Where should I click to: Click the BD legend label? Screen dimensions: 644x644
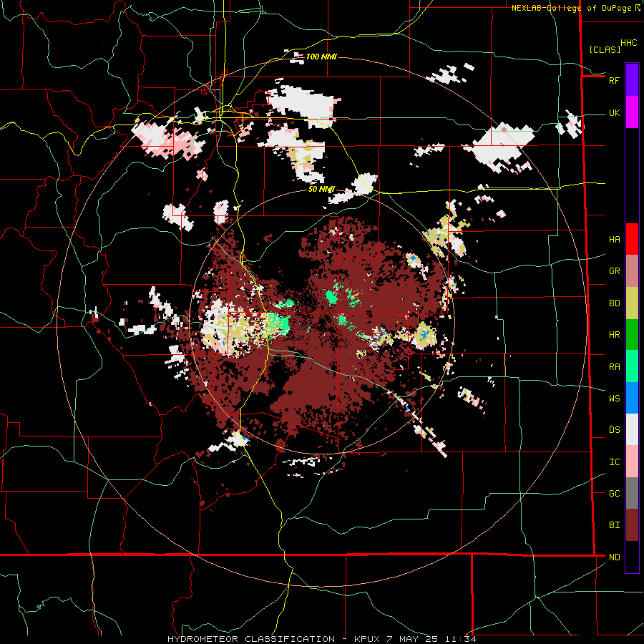coord(614,303)
